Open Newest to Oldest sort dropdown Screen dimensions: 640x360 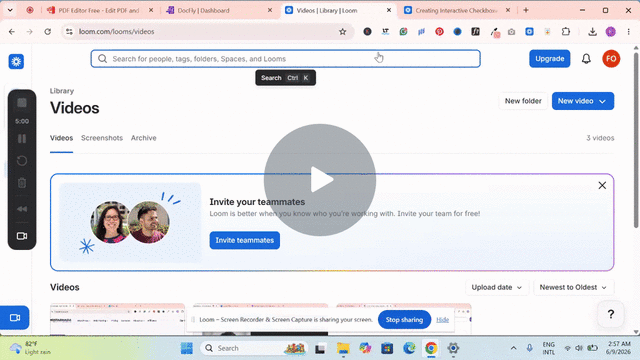click(573, 287)
